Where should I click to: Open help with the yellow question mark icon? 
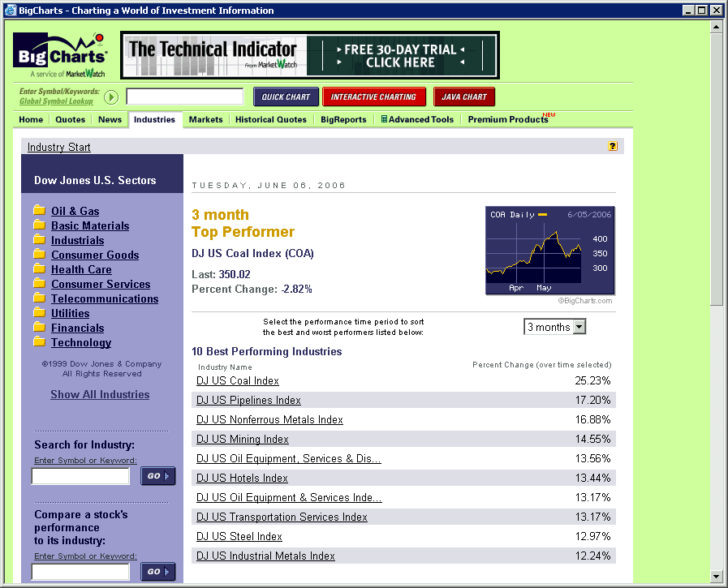click(x=613, y=145)
